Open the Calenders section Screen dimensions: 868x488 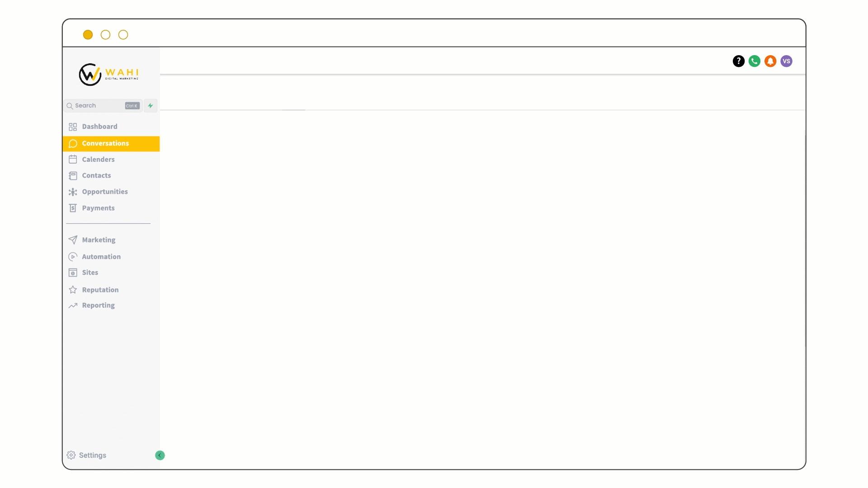(99, 159)
